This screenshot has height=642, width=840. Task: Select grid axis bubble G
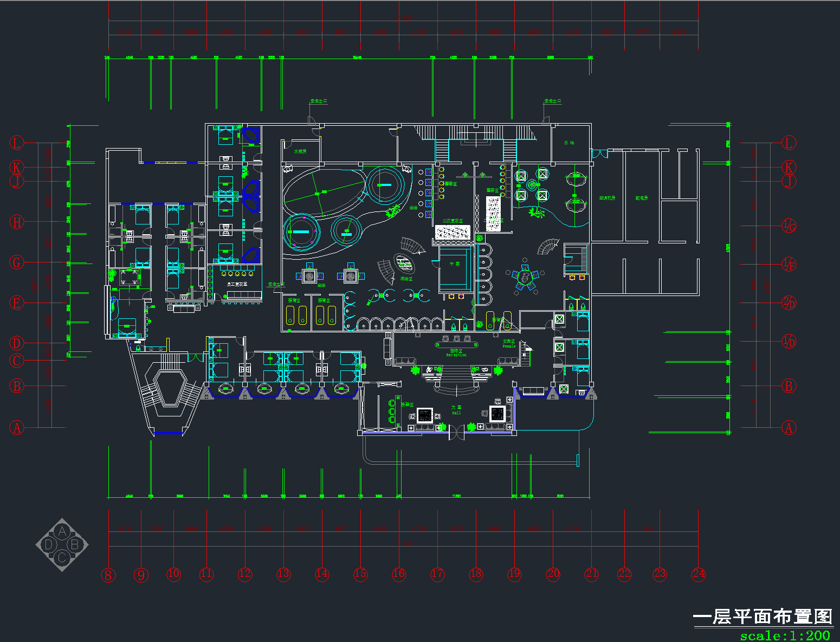point(17,262)
